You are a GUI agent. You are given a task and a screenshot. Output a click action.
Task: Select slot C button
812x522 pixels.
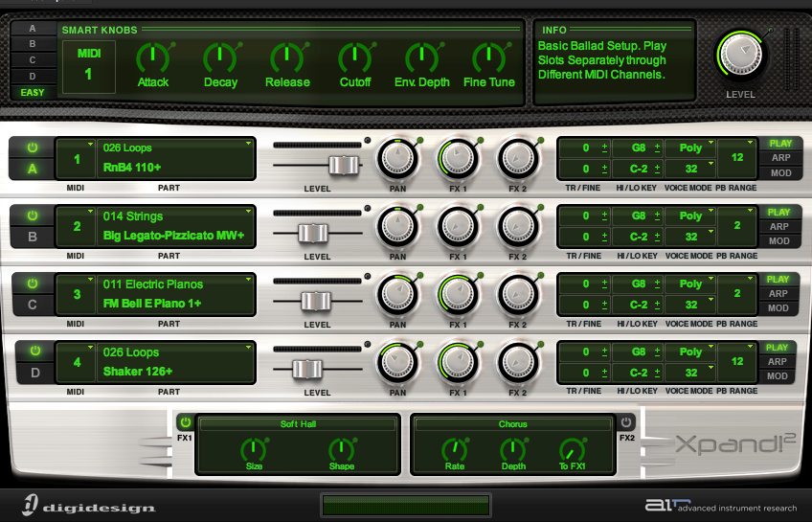click(x=33, y=305)
